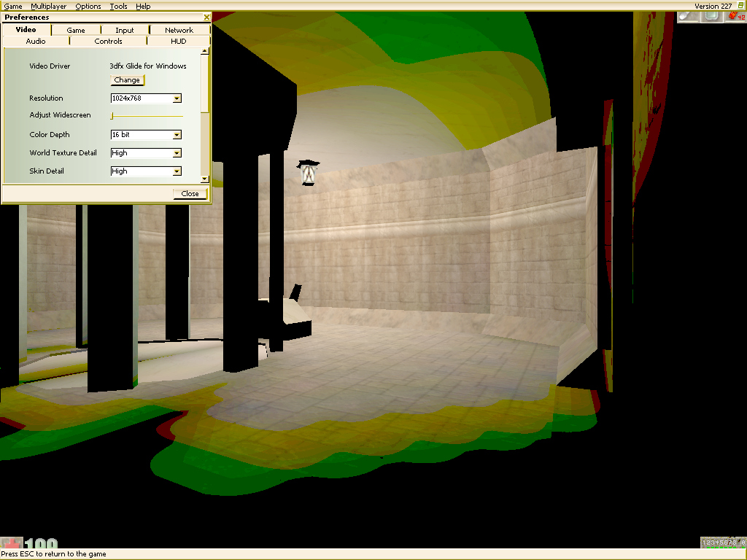
Task: Click the X icon on Preferences title bar
Action: (206, 17)
